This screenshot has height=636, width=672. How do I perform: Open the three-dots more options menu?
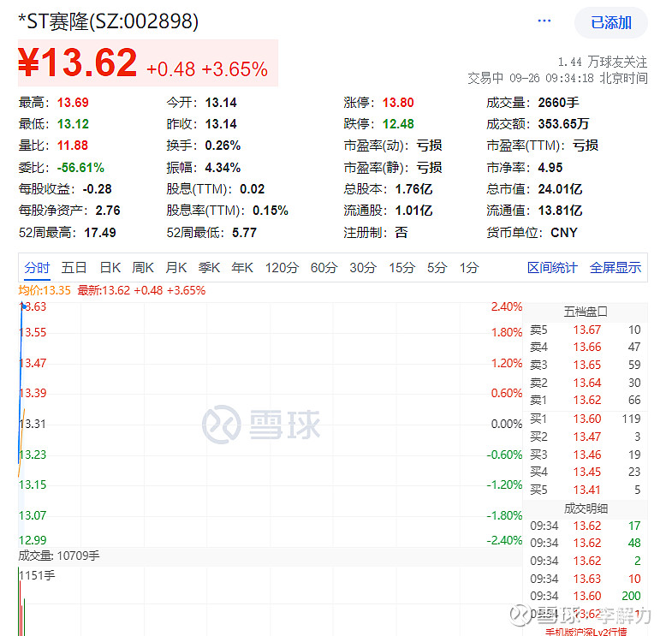point(544,21)
